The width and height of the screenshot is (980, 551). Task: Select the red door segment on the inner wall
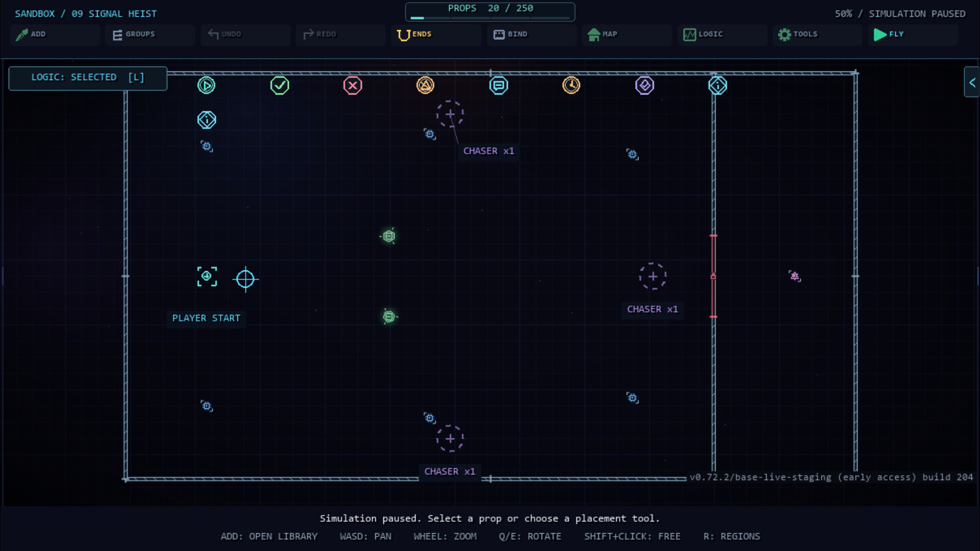point(714,276)
